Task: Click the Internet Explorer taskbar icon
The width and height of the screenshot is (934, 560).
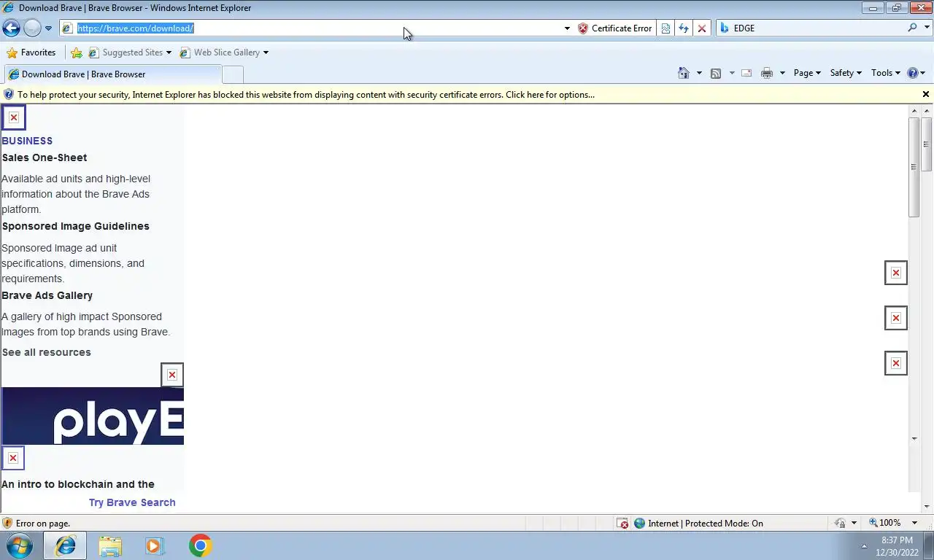Action: click(x=66, y=545)
